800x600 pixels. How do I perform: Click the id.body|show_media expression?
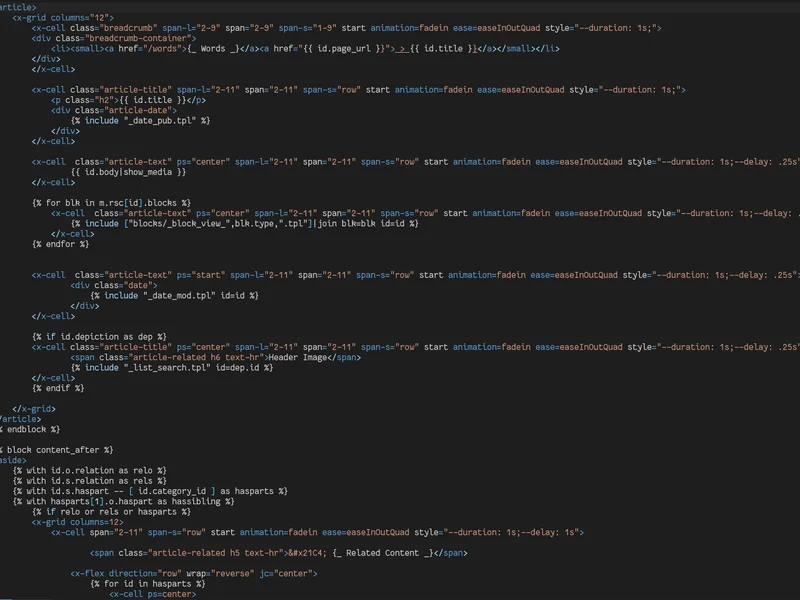coord(129,172)
